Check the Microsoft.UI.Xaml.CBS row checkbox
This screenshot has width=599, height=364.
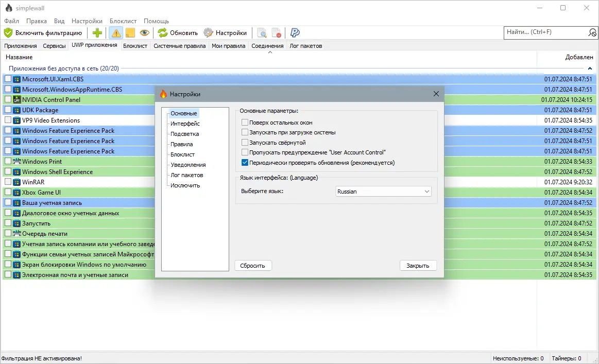(8, 79)
